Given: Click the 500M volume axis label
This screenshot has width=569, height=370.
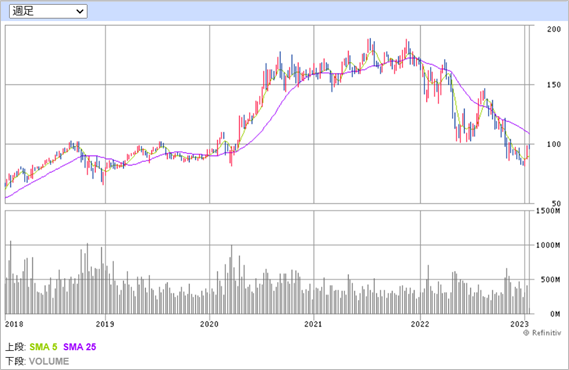Looking at the screenshot, I should pos(550,280).
